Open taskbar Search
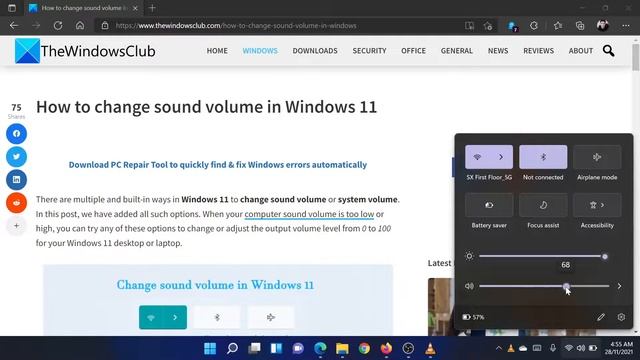The image size is (640, 360). (232, 349)
